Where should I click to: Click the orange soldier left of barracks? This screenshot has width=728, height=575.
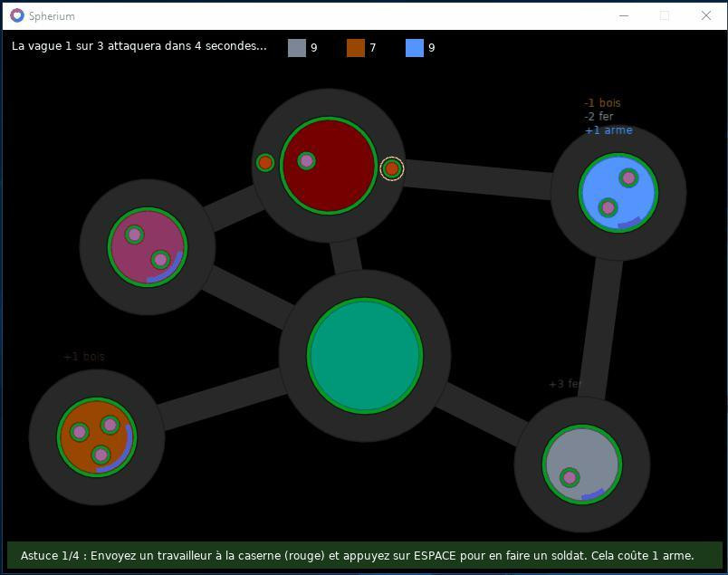pyautogui.click(x=265, y=163)
